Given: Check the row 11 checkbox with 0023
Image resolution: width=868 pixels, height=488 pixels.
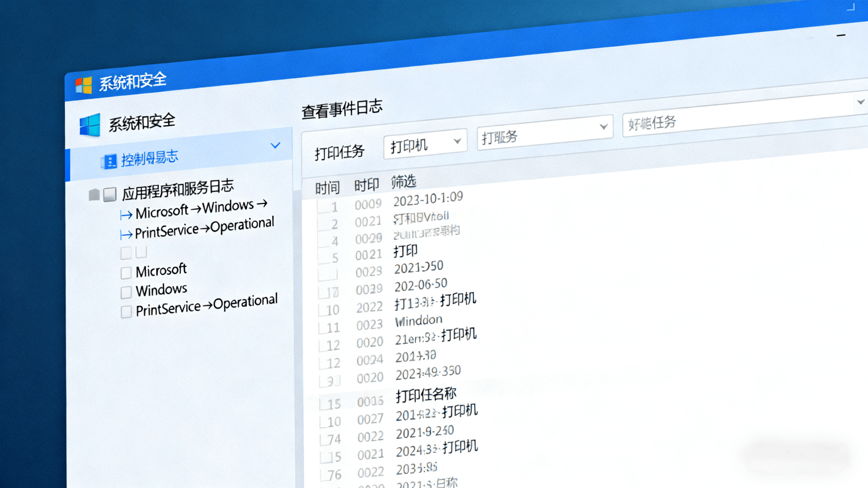Looking at the screenshot, I should (x=323, y=328).
